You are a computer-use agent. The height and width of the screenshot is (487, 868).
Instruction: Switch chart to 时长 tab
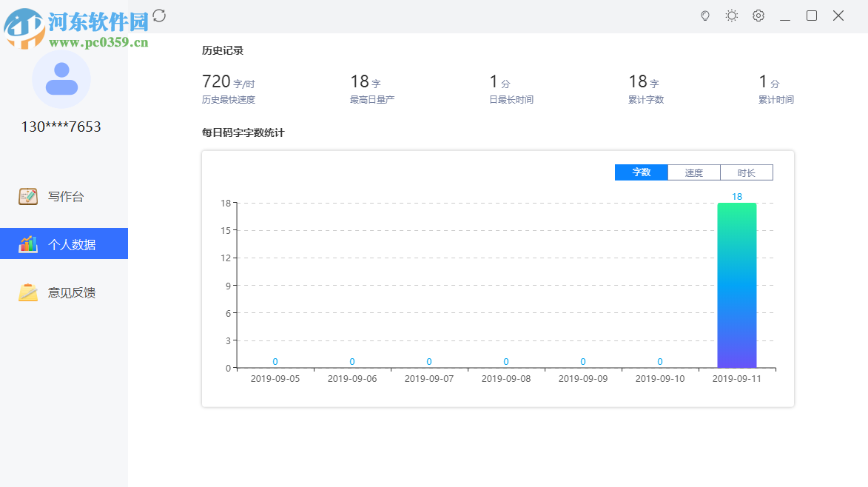point(747,172)
